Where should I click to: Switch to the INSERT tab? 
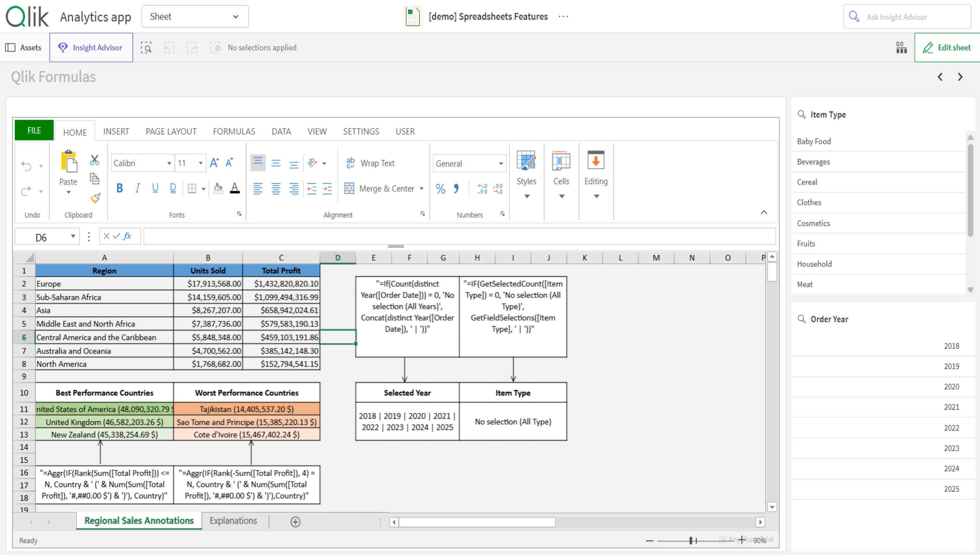116,131
